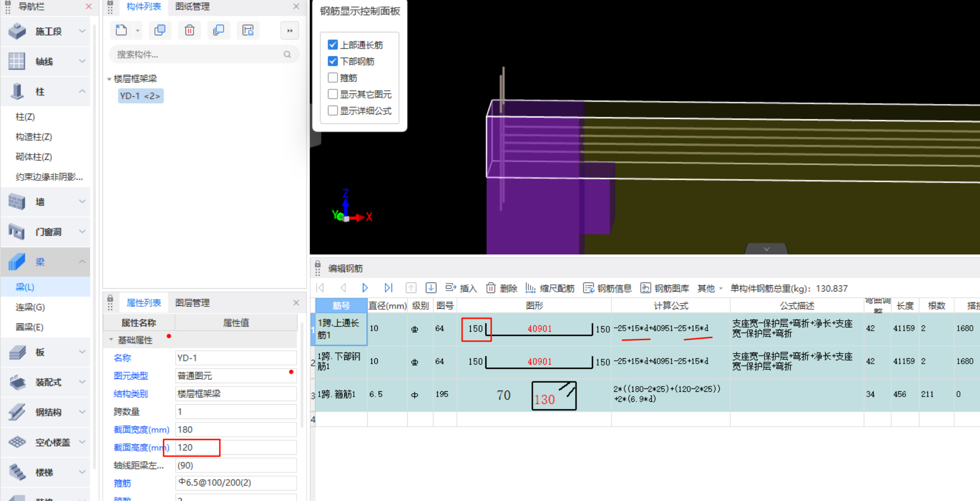Collapse the 楼层框架梁 tree node
The height and width of the screenshot is (501, 980).
[109, 79]
